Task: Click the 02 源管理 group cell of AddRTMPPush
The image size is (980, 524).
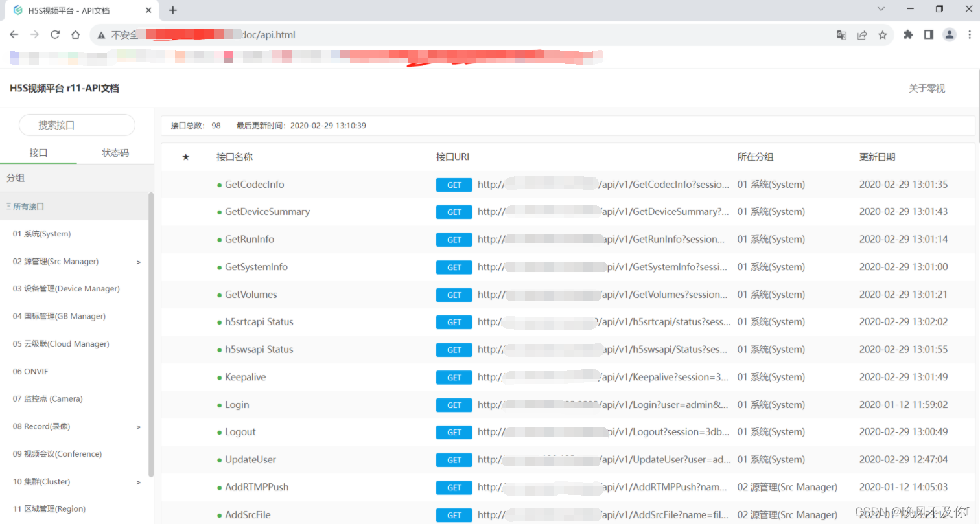Action: [x=787, y=487]
